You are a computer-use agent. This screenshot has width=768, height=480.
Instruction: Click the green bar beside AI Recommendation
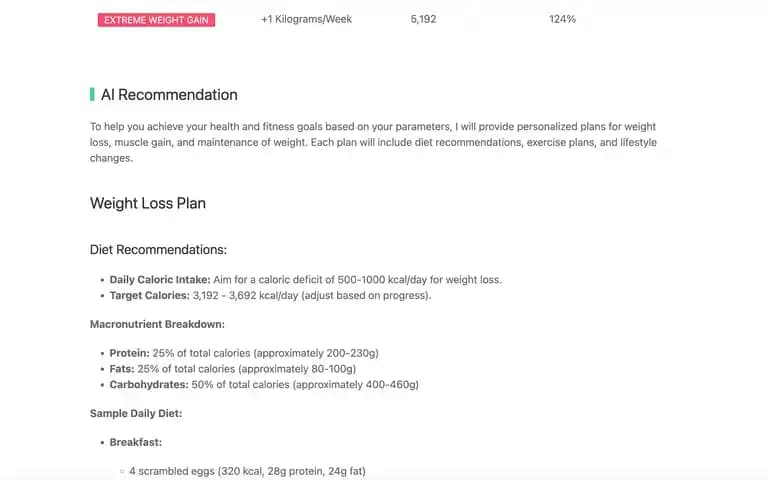point(92,95)
